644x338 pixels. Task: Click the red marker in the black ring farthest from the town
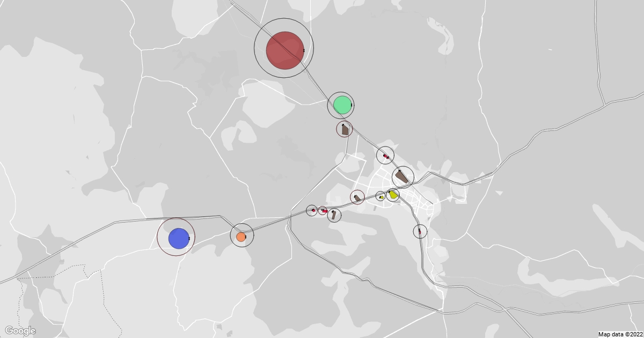pos(313,210)
